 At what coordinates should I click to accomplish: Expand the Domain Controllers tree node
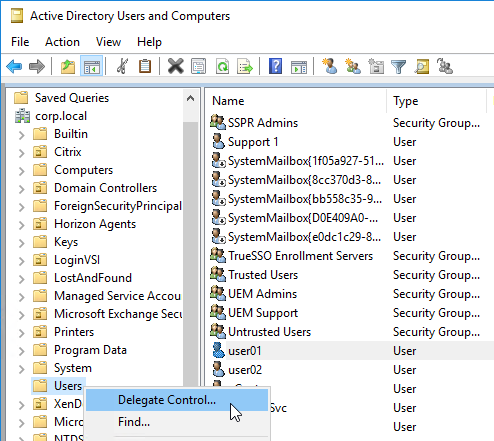click(21, 189)
